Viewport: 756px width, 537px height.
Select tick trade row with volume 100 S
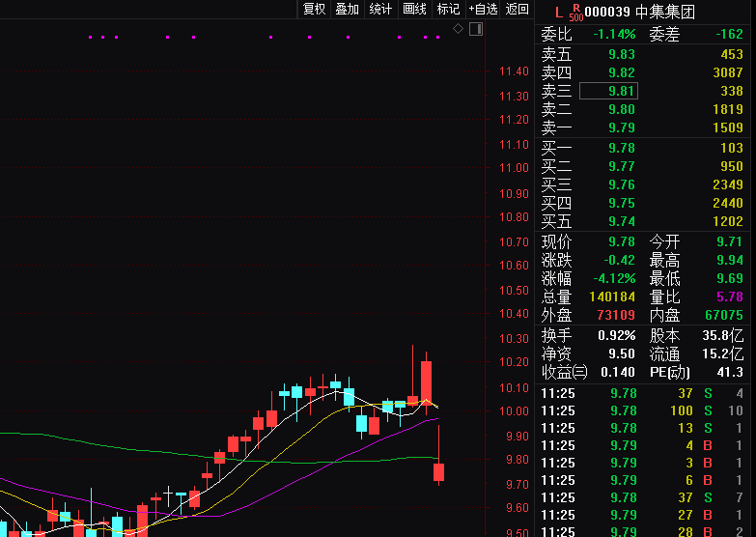point(642,410)
